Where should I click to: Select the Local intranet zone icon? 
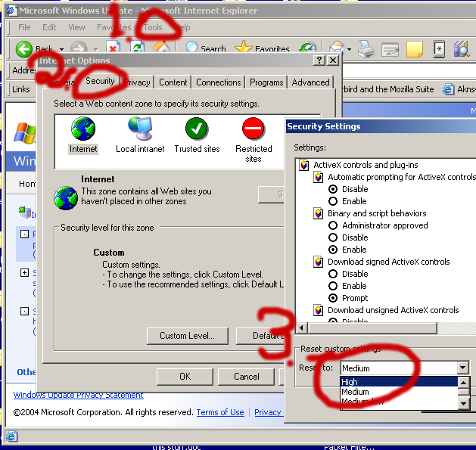[140, 129]
